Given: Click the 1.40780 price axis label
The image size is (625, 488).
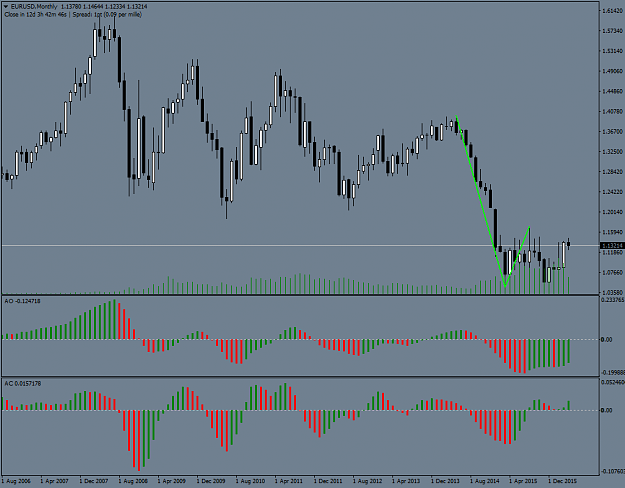Looking at the screenshot, I should pos(613,111).
